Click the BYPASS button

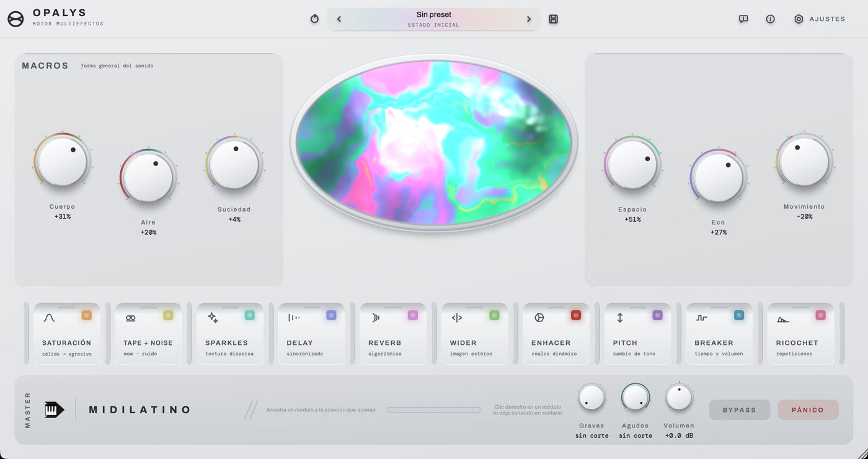point(740,410)
